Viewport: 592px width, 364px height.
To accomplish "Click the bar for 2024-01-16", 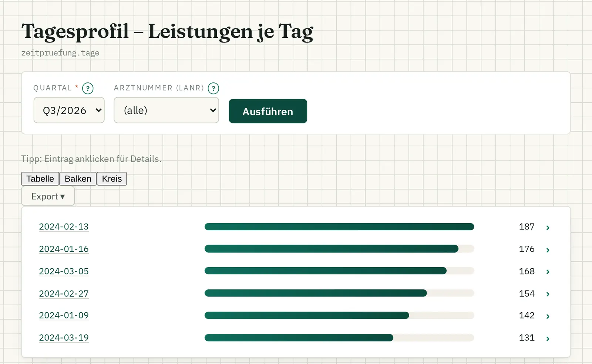I will point(332,249).
